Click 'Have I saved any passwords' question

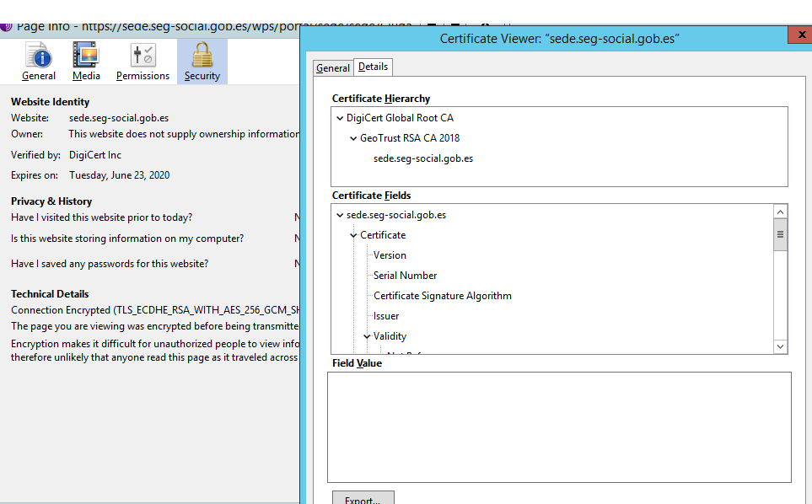pos(110,264)
